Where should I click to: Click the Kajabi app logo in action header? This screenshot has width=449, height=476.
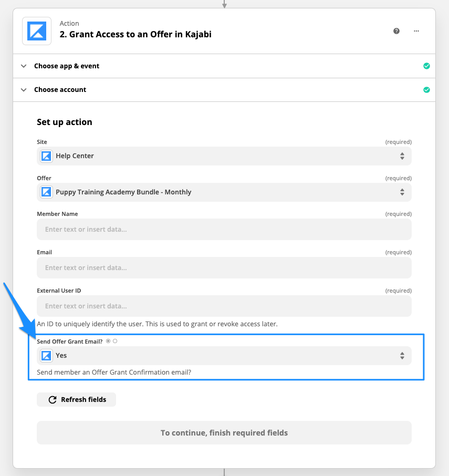tap(37, 31)
